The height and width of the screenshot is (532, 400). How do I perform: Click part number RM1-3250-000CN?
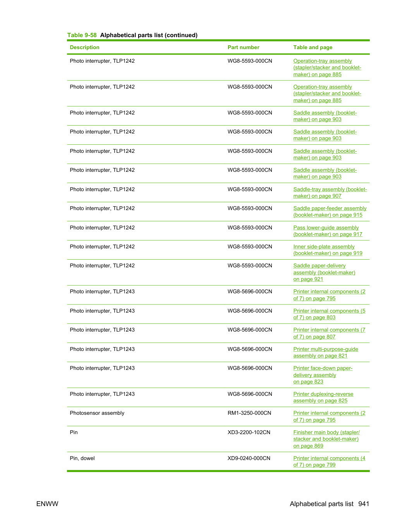click(x=249, y=413)
